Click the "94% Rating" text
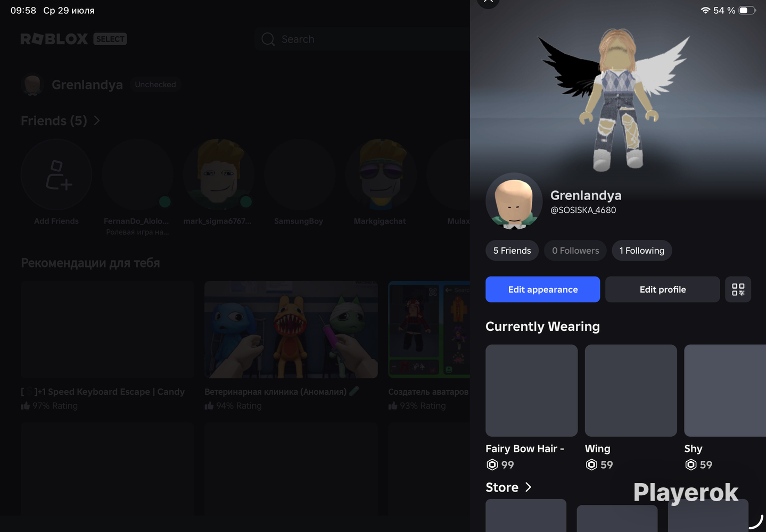Screen dimensions: 766x532 [238, 406]
